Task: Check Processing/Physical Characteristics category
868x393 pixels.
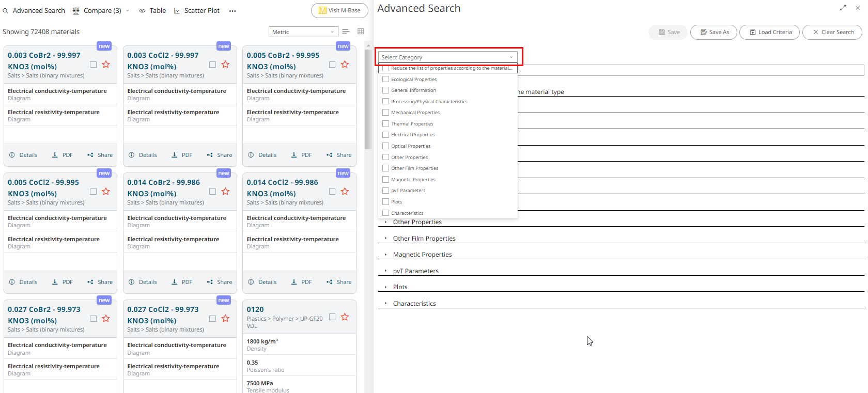Action: 385,101
